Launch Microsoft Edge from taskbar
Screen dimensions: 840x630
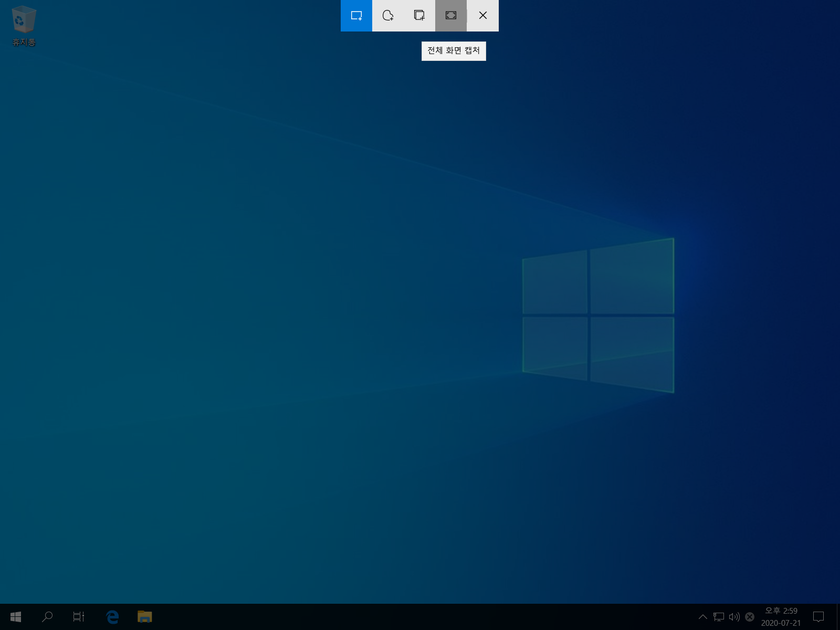(112, 617)
